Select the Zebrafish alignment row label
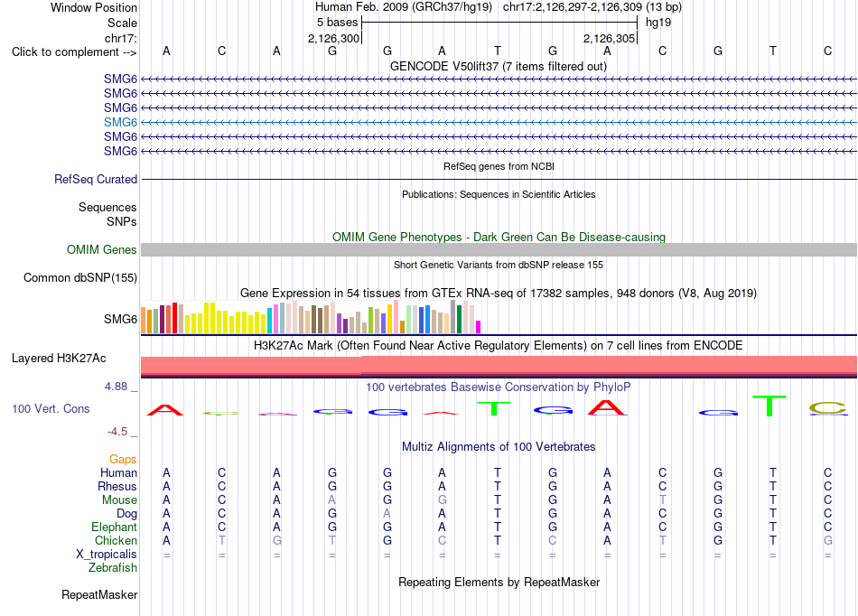858x616 pixels. [x=113, y=567]
